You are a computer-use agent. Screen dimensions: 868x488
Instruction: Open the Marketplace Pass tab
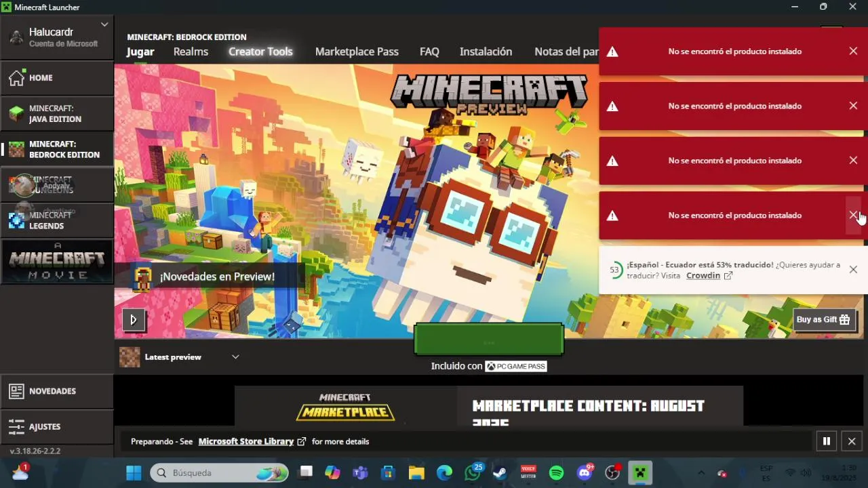[x=357, y=52]
